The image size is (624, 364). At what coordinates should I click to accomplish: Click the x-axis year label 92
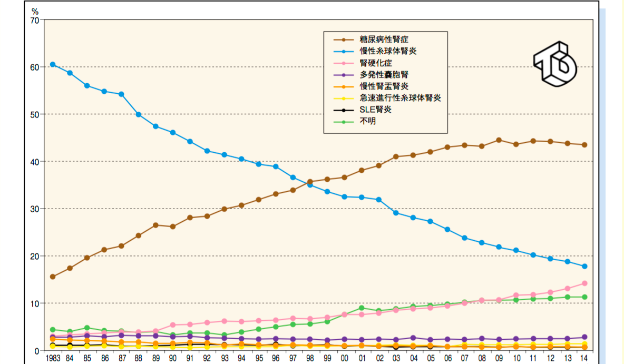[x=207, y=358]
